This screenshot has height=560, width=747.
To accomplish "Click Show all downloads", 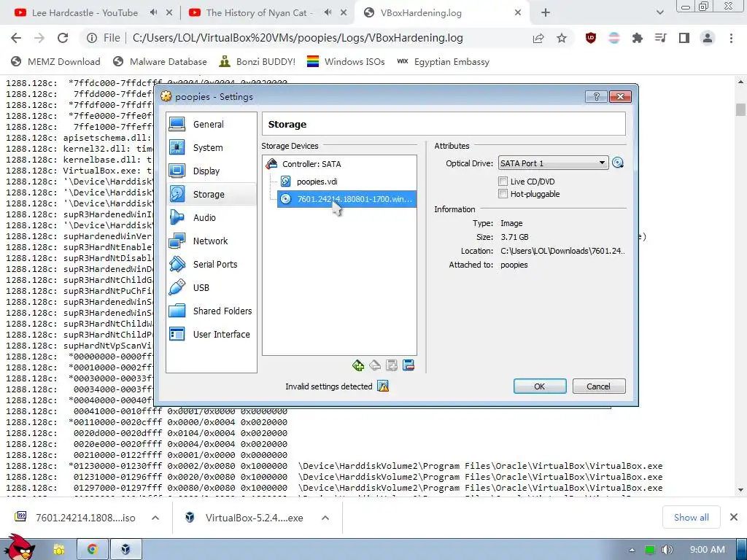I will click(692, 518).
